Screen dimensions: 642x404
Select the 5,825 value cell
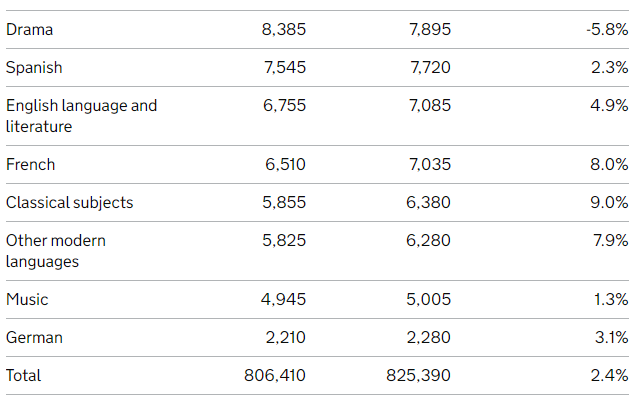point(284,241)
